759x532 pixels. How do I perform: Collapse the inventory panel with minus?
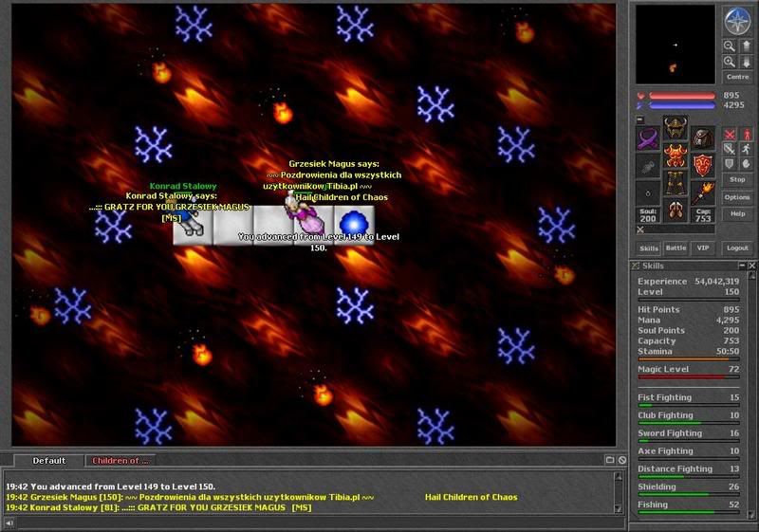coord(639,119)
